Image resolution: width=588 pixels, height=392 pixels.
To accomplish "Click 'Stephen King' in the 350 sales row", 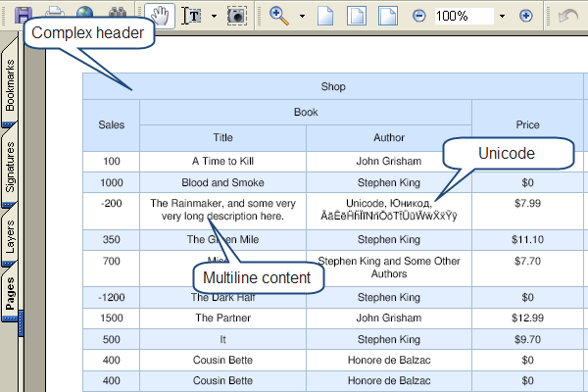I will 389,240.
